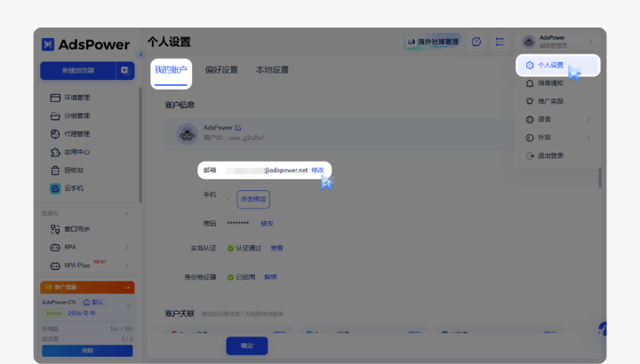The height and width of the screenshot is (364, 640).
Task: Open 环境管理 in the sidebar
Action: [x=76, y=98]
